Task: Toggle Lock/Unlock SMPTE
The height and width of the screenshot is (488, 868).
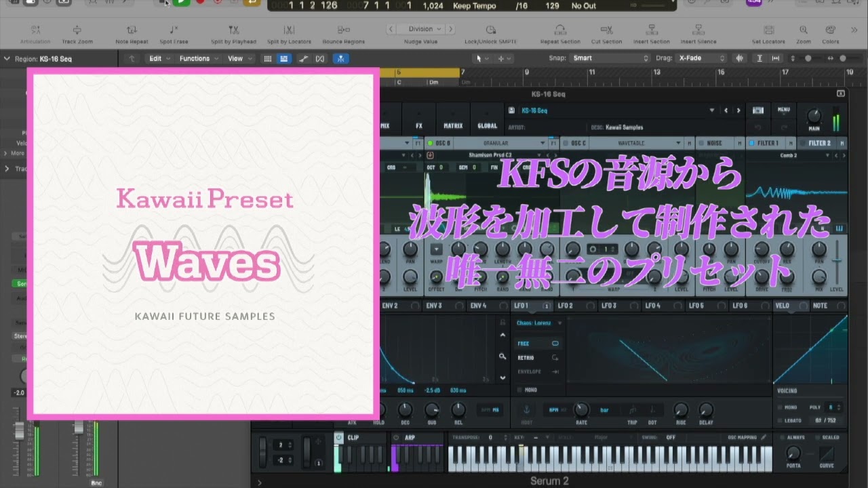Action: (x=490, y=35)
